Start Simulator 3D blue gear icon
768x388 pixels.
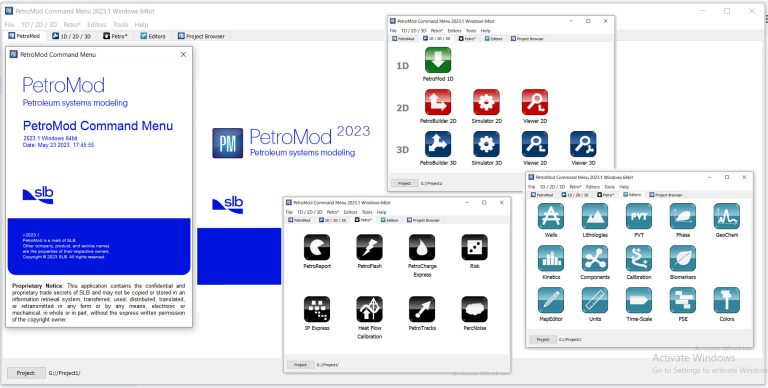coord(486,145)
